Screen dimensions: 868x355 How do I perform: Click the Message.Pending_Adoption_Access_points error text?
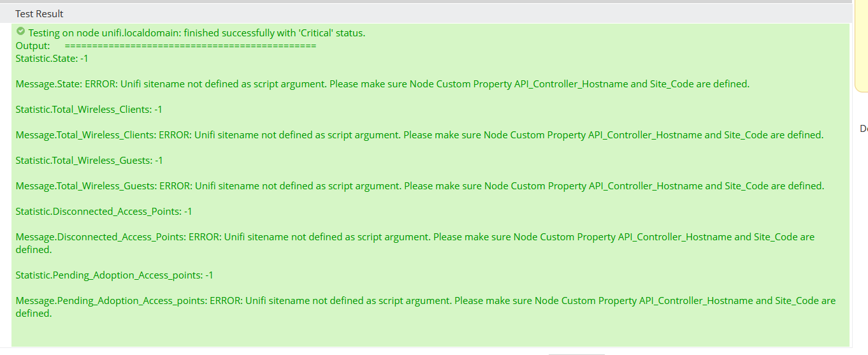click(x=426, y=307)
